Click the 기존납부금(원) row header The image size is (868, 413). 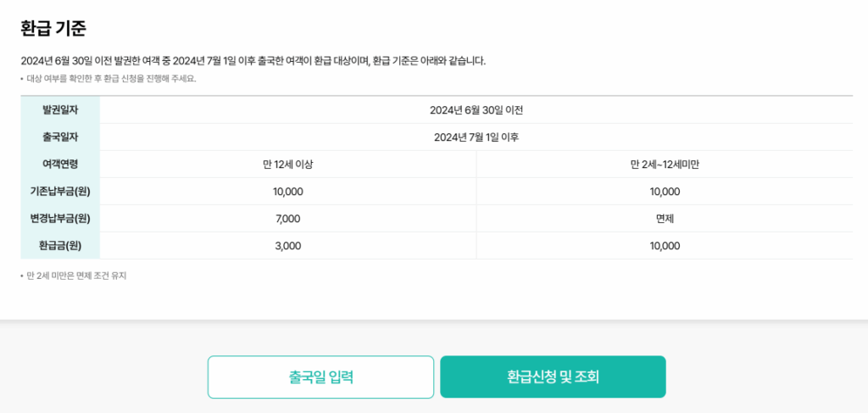(x=60, y=192)
